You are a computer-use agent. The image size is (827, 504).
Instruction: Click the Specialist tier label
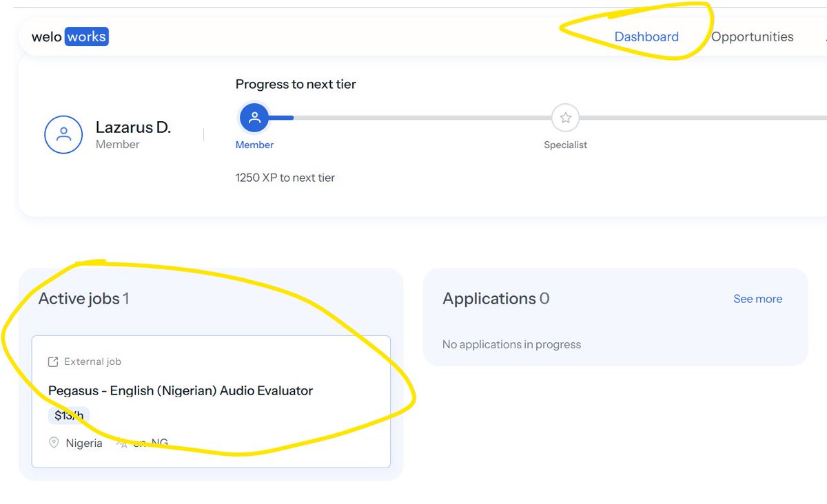[565, 145]
